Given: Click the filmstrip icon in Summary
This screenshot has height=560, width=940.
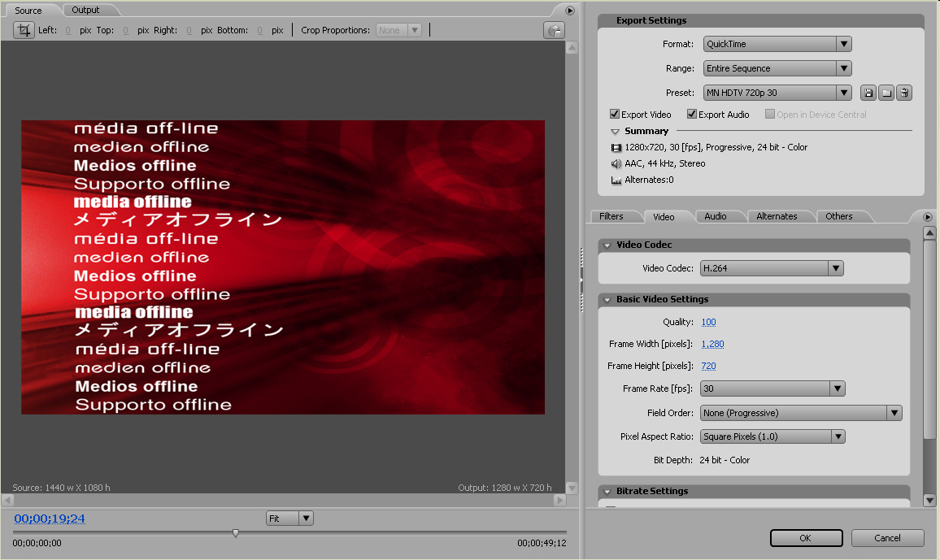Looking at the screenshot, I should [616, 148].
